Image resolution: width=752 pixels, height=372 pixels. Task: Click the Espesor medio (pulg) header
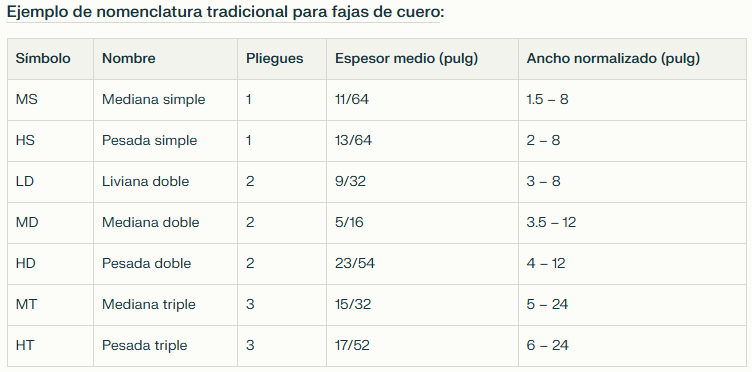tap(423, 59)
